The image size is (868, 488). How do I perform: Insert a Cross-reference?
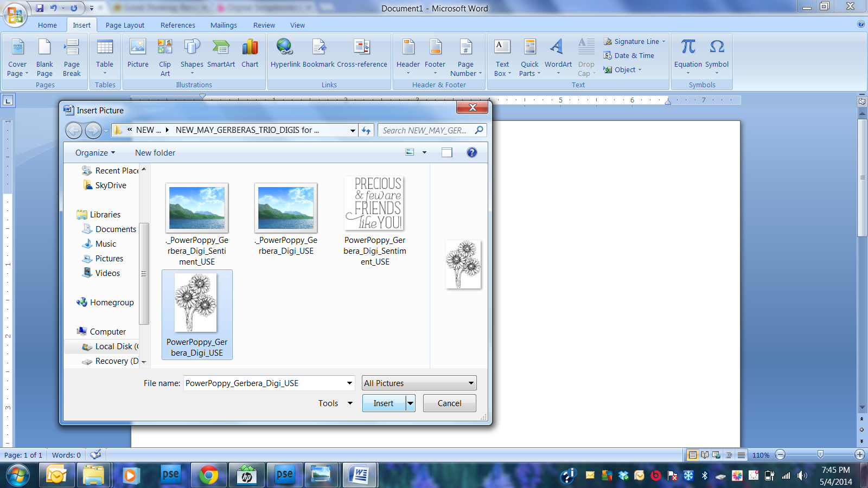click(362, 53)
